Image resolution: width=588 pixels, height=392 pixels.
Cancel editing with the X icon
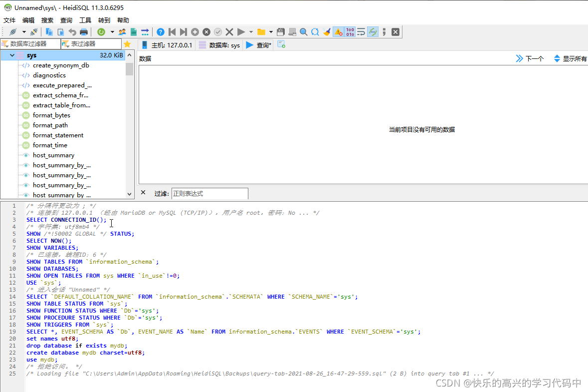click(229, 32)
